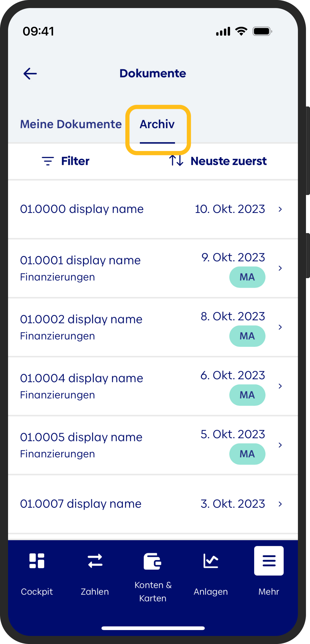Switch to Meine Dokumente tab
Screen dimensions: 310x644
point(71,124)
